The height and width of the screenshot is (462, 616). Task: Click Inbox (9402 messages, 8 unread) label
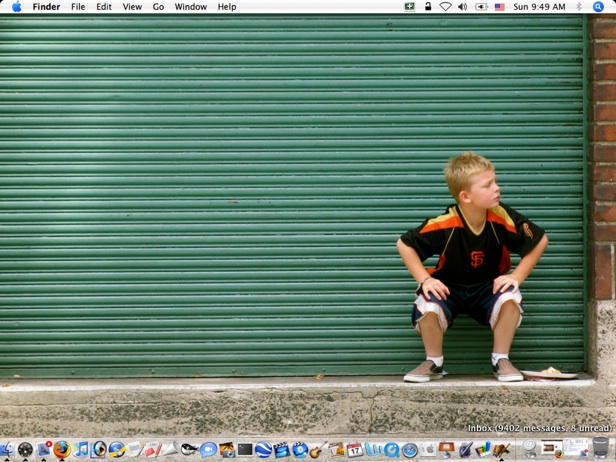click(x=540, y=428)
